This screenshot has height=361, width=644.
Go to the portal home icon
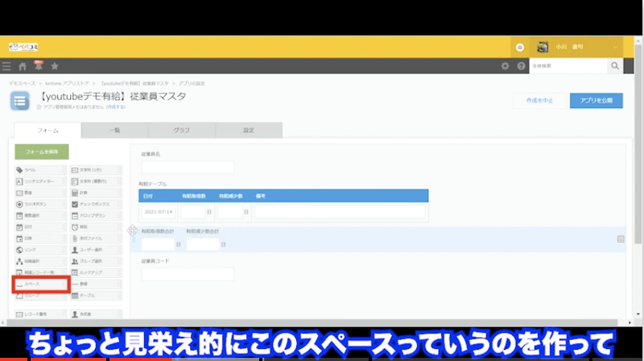[x=23, y=66]
